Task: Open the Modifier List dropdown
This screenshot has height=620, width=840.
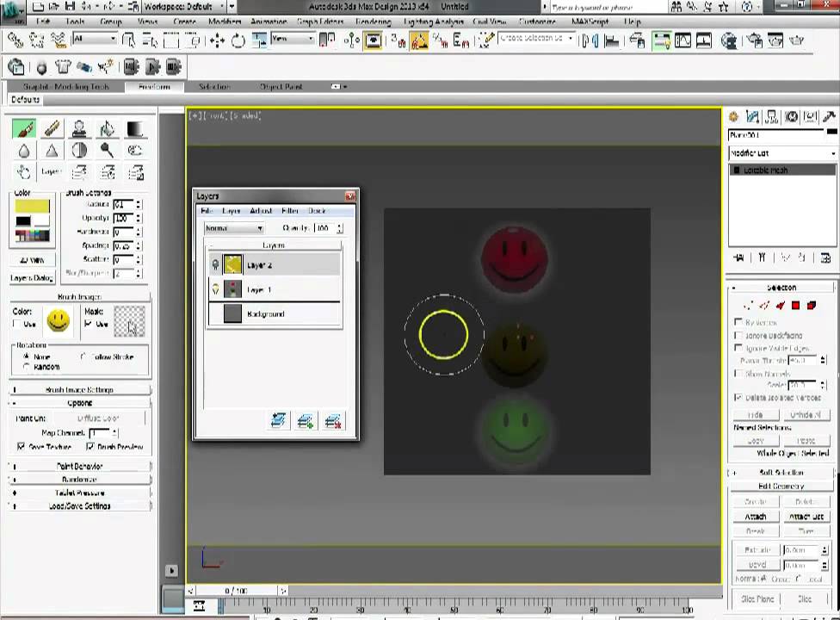Action: [x=782, y=153]
